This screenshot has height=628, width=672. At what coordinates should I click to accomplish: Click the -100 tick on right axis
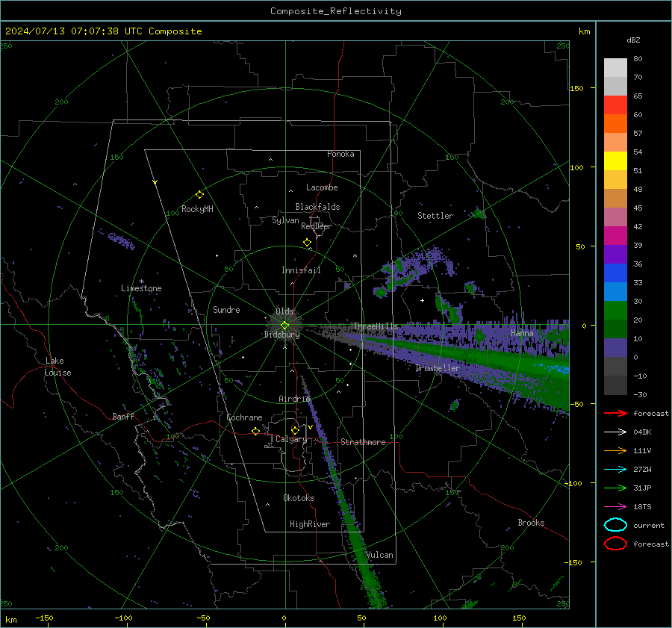(x=573, y=483)
